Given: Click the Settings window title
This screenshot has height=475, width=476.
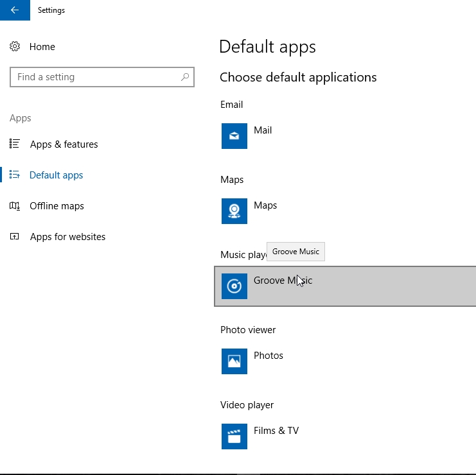Looking at the screenshot, I should click(51, 10).
